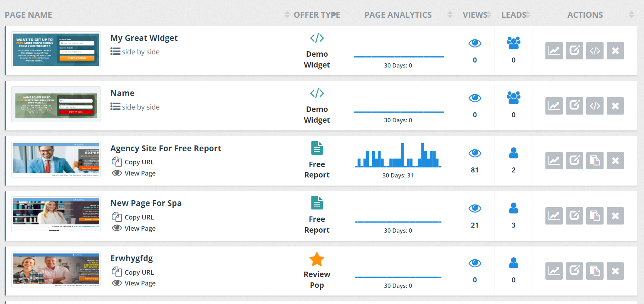Image resolution: width=644 pixels, height=304 pixels.
Task: Click leads icon for Agency Site row
Action: pyautogui.click(x=513, y=153)
